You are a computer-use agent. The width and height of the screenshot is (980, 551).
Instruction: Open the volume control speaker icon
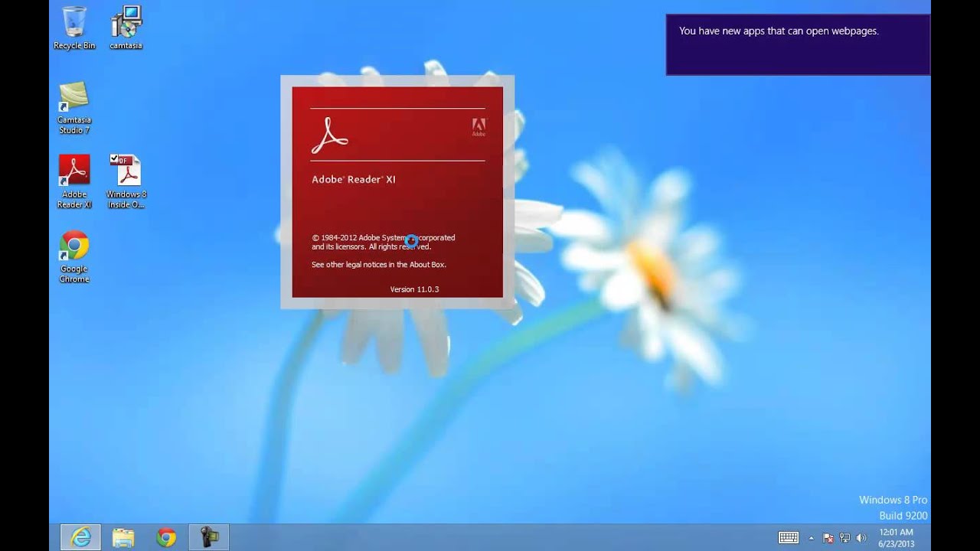tap(861, 538)
